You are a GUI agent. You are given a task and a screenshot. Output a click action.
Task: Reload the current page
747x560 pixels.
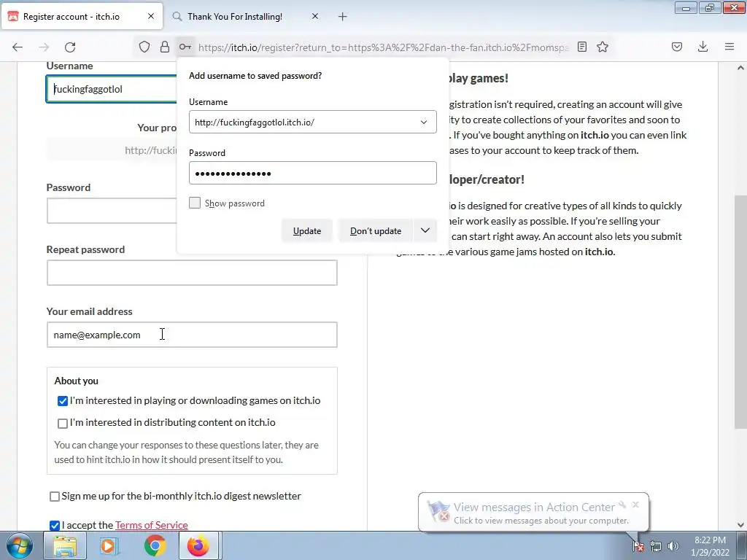[x=70, y=47]
